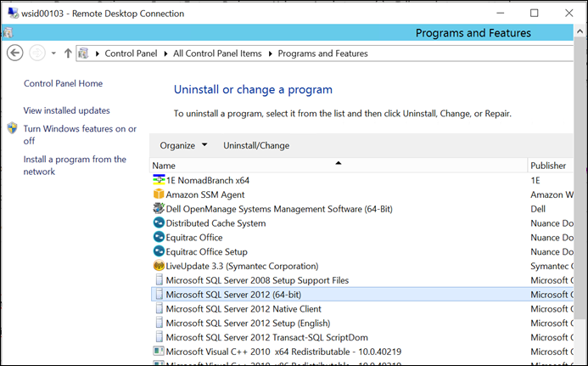Open Turn Windows features on or off
The image size is (588, 366).
(x=80, y=134)
